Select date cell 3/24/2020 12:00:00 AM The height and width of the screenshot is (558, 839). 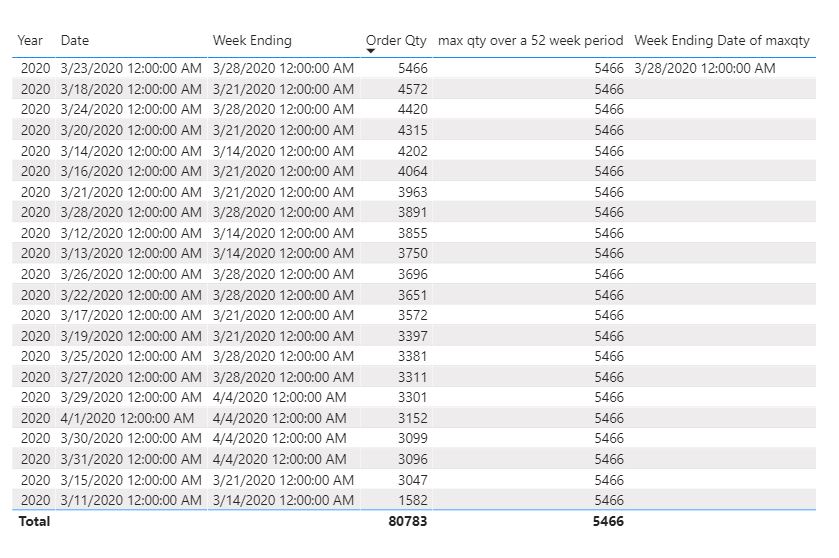coord(131,110)
